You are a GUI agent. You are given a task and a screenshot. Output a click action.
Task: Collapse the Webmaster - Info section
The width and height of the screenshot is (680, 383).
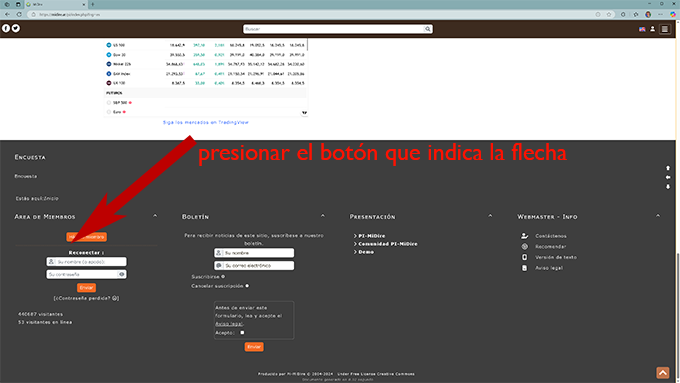[x=657, y=216]
